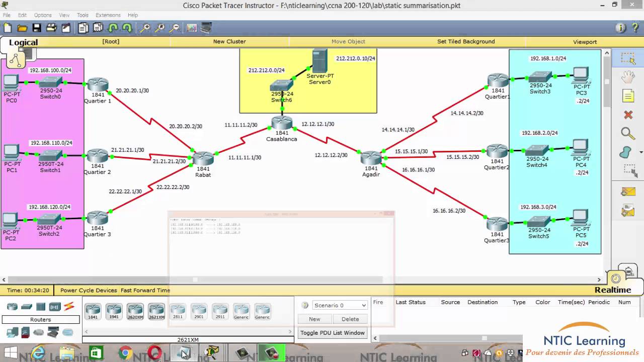Choose the Draw Polygon shape tool
The image size is (644, 362).
(626, 152)
